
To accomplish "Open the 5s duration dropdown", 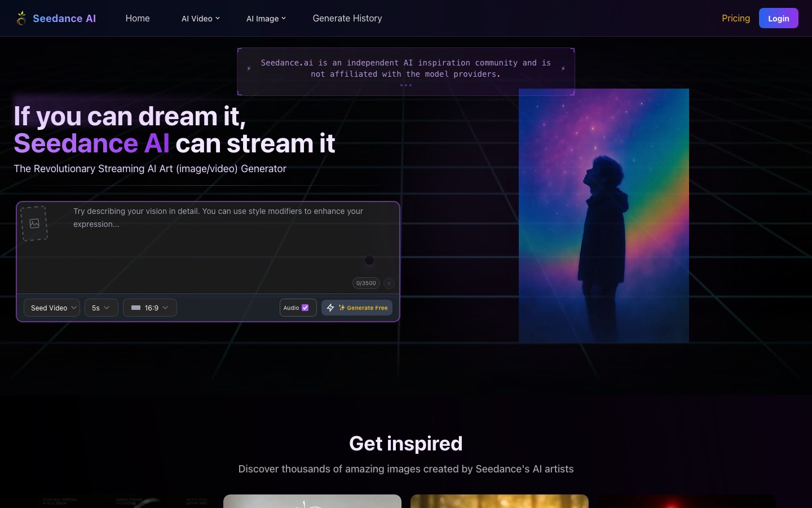I will pyautogui.click(x=101, y=308).
